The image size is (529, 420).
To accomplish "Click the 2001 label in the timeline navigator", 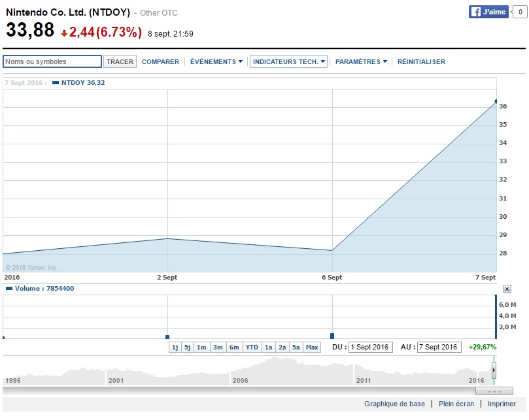I will (116, 381).
